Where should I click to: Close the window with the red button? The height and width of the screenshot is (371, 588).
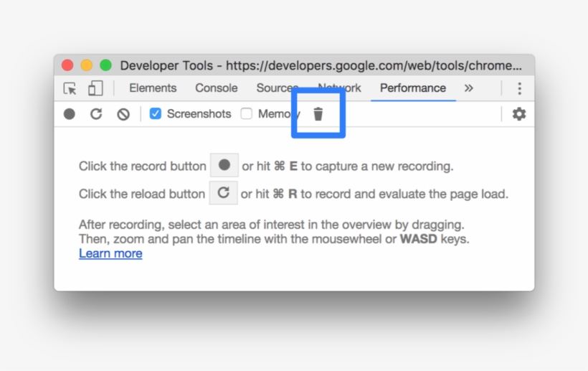click(67, 65)
